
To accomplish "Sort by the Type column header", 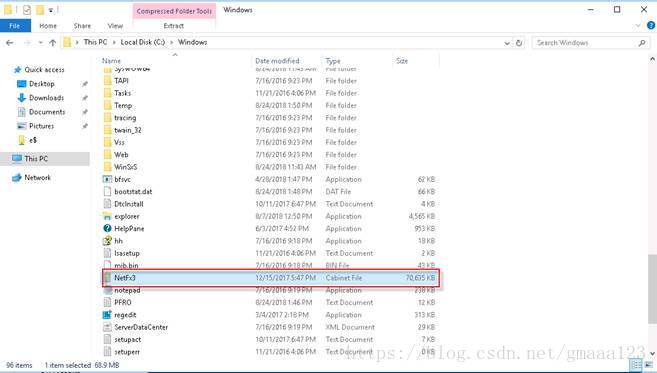I will coord(333,61).
